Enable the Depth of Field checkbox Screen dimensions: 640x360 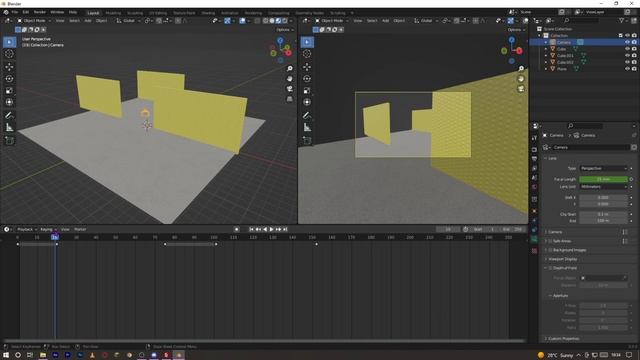tap(550, 268)
